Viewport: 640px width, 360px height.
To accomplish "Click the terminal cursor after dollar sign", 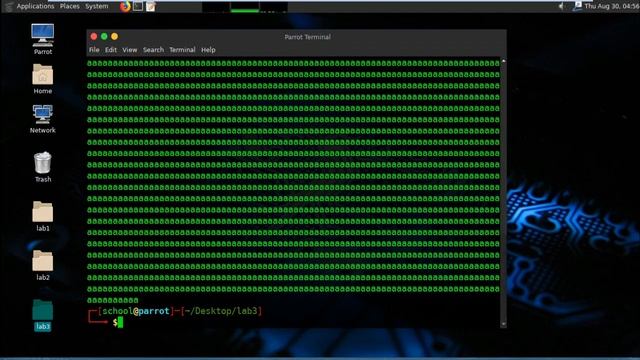I will (x=120, y=322).
